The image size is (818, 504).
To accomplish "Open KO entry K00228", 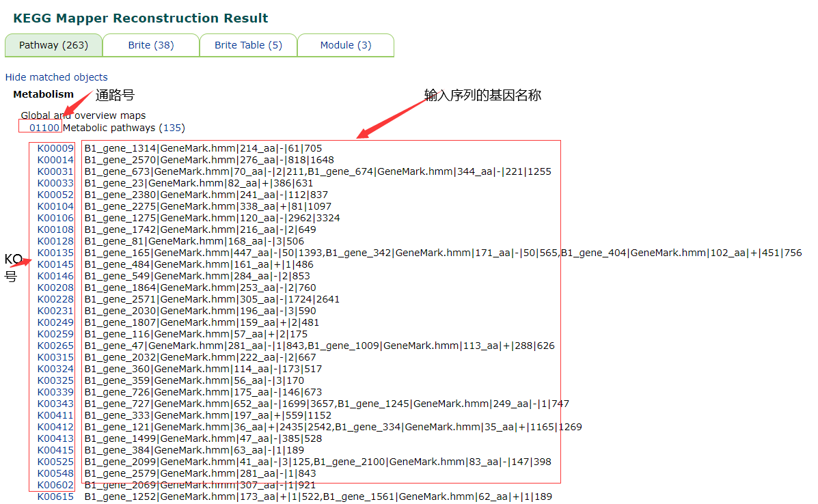I will pyautogui.click(x=55, y=299).
